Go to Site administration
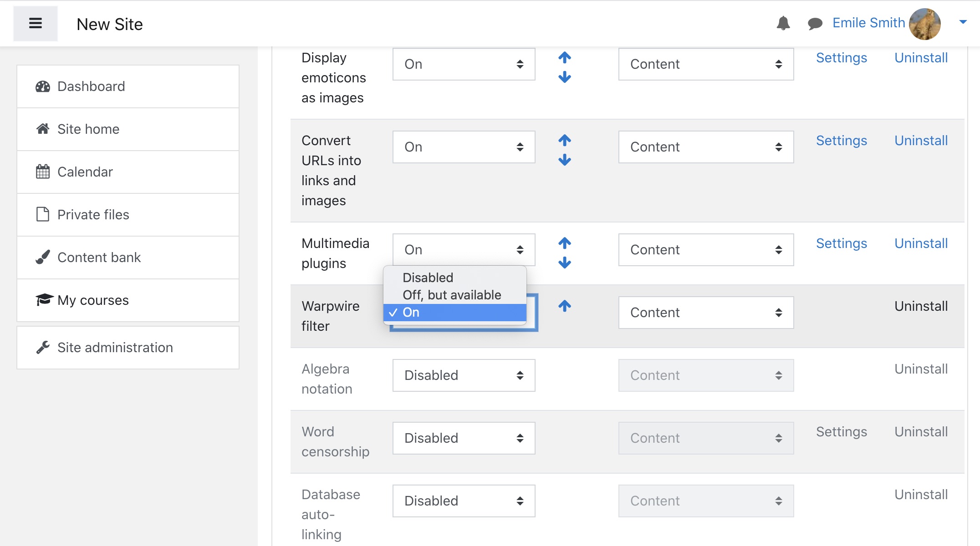This screenshot has width=980, height=546. (x=115, y=348)
